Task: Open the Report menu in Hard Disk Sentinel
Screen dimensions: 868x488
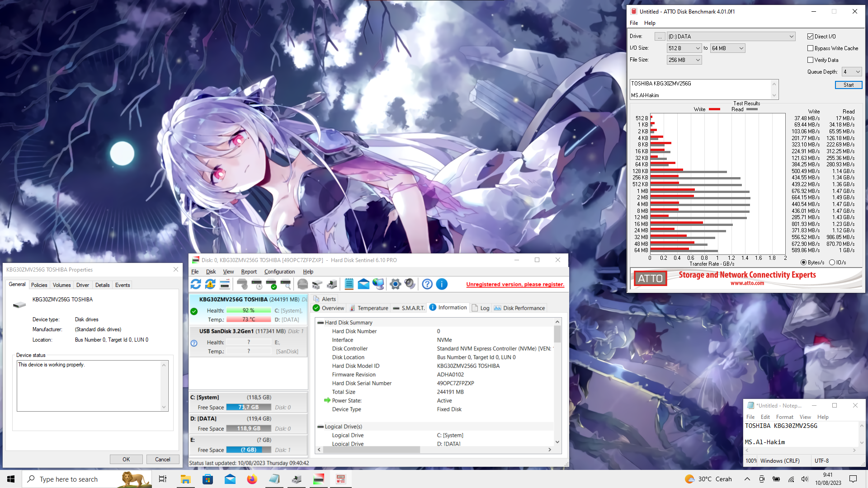Action: pyautogui.click(x=249, y=272)
